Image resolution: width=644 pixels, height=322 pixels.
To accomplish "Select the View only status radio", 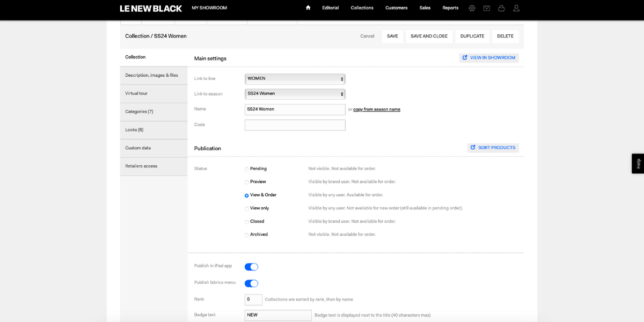I will [247, 209].
